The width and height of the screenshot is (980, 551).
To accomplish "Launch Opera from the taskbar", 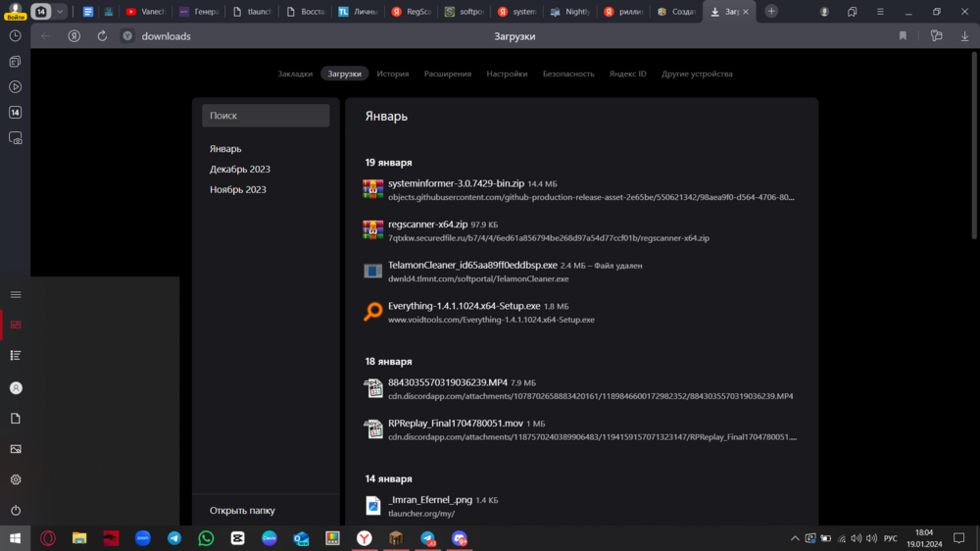I will click(x=48, y=538).
